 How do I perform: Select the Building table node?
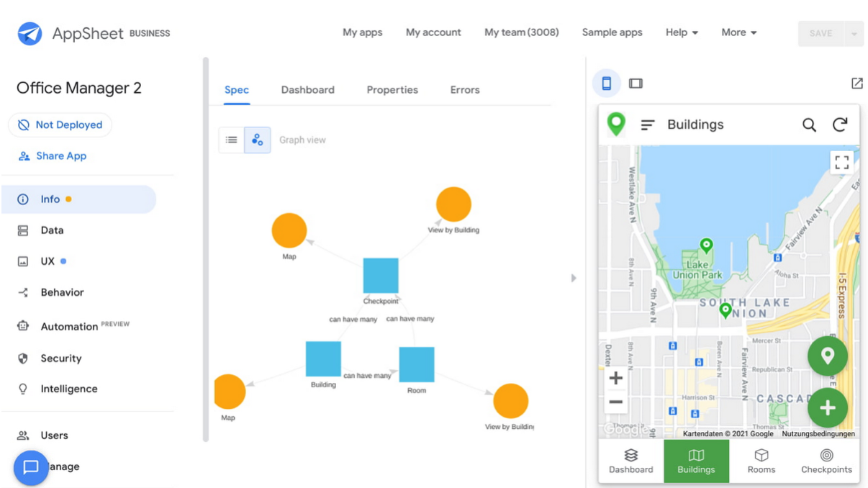[323, 359]
